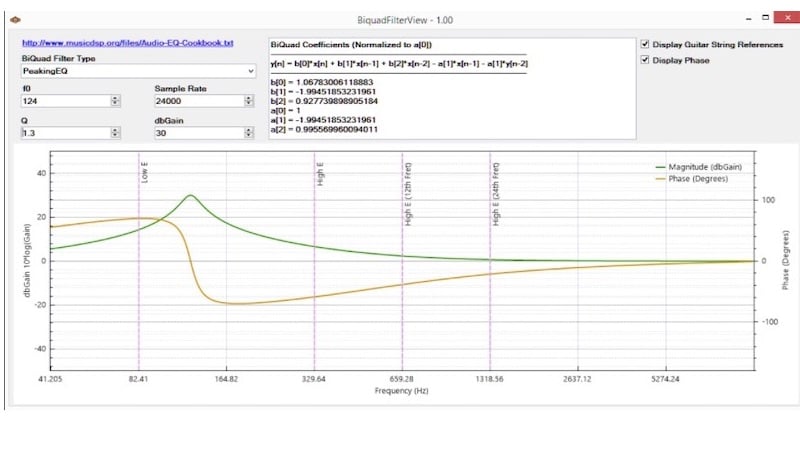Viewport: 800px width, 450px height.
Task: Decrease Q value with down spinner arrow
Action: point(115,136)
